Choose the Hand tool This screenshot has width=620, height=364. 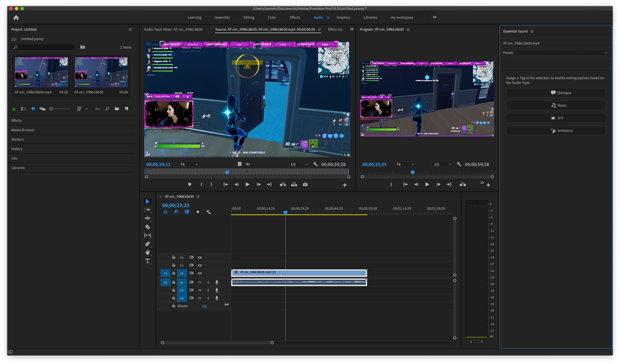pos(148,252)
